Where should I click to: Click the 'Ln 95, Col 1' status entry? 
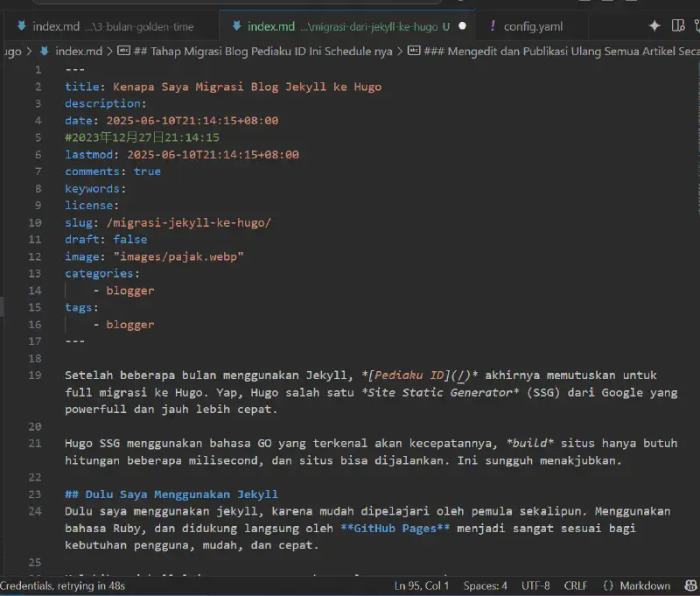click(422, 585)
